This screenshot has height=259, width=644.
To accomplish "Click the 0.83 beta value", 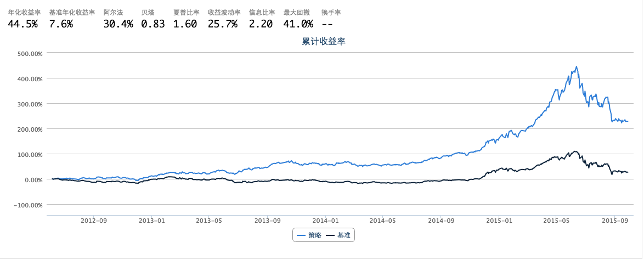I will tap(152, 24).
